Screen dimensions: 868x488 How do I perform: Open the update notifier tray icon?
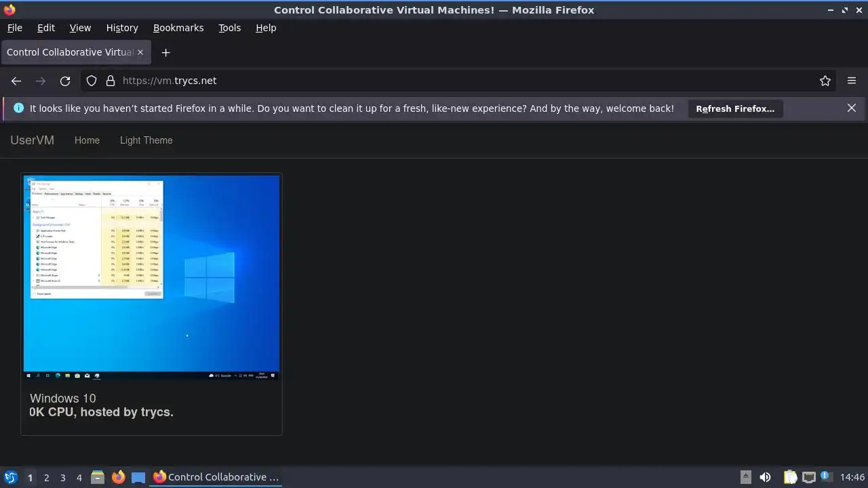pos(827,477)
